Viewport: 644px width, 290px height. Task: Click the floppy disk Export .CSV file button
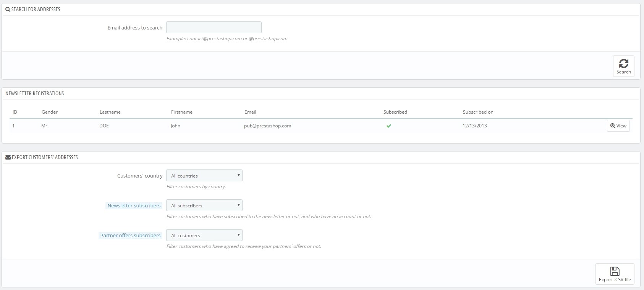[615, 274]
